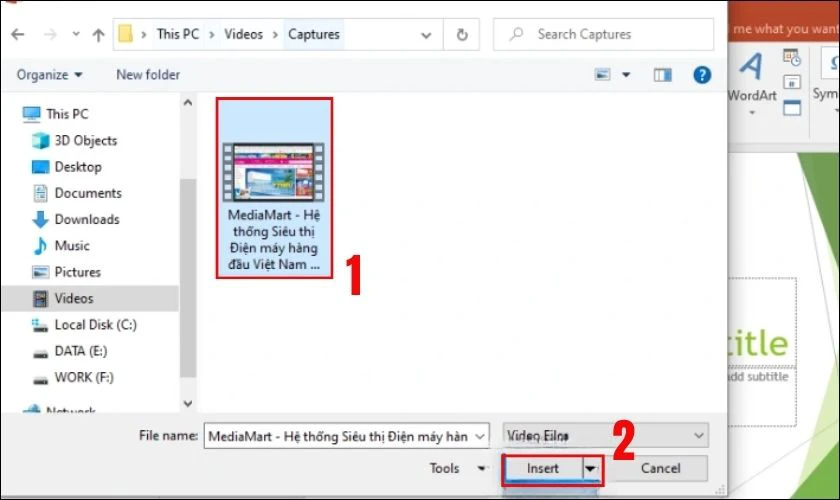Viewport: 840px width, 500px height.
Task: Expand the Insert button dropdown arrow
Action: (x=590, y=469)
